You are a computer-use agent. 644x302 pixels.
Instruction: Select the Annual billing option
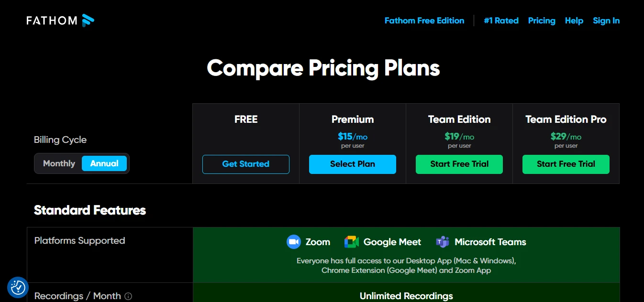104,163
